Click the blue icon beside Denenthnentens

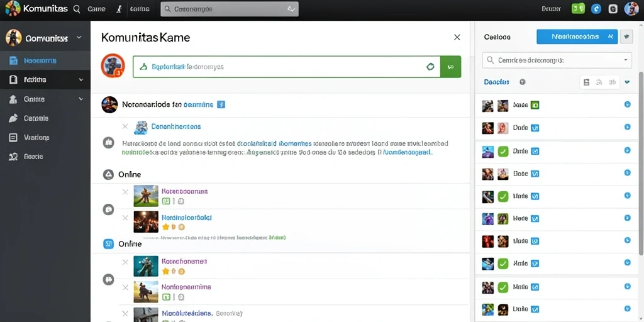[140, 127]
